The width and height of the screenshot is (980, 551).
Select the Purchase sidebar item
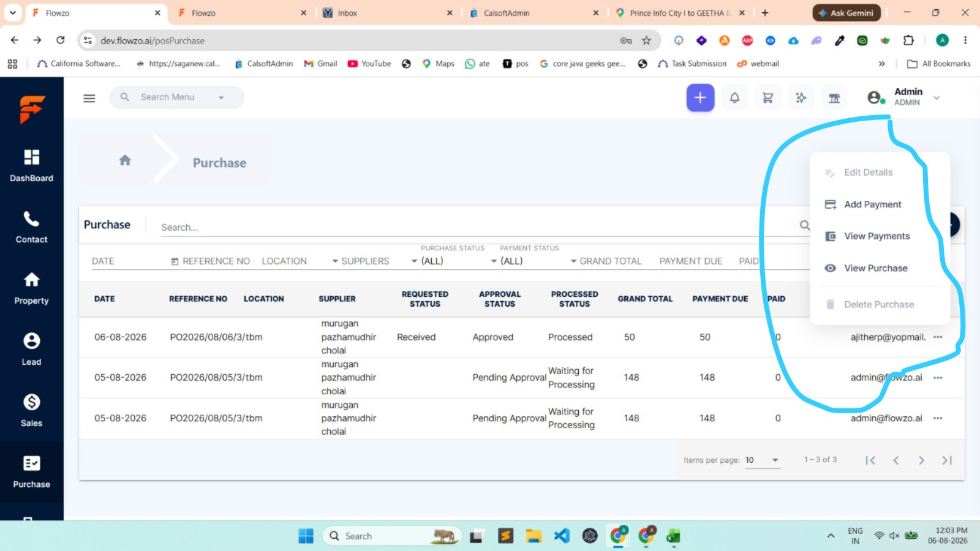(x=31, y=472)
